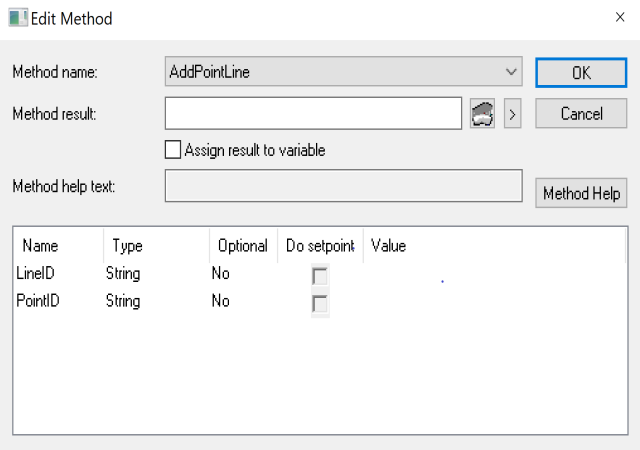Open the Method name dropdown
This screenshot has height=450, width=640.
click(x=511, y=72)
